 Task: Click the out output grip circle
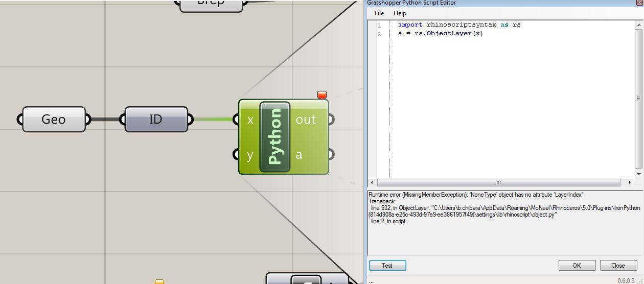[x=331, y=120]
